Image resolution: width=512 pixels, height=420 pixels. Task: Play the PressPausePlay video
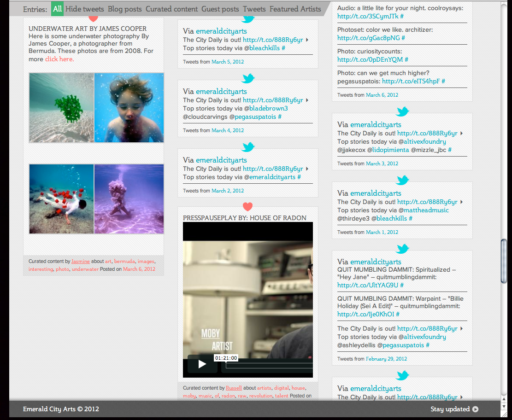point(202,364)
